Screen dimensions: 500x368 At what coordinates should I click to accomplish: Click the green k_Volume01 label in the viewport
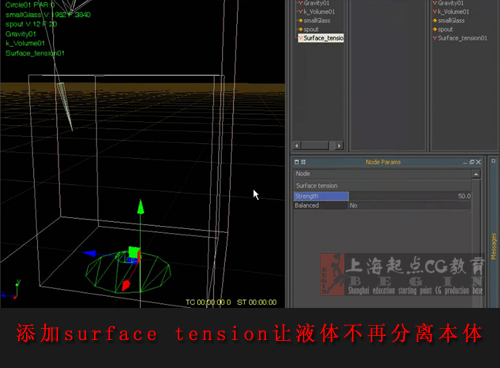pos(25,43)
